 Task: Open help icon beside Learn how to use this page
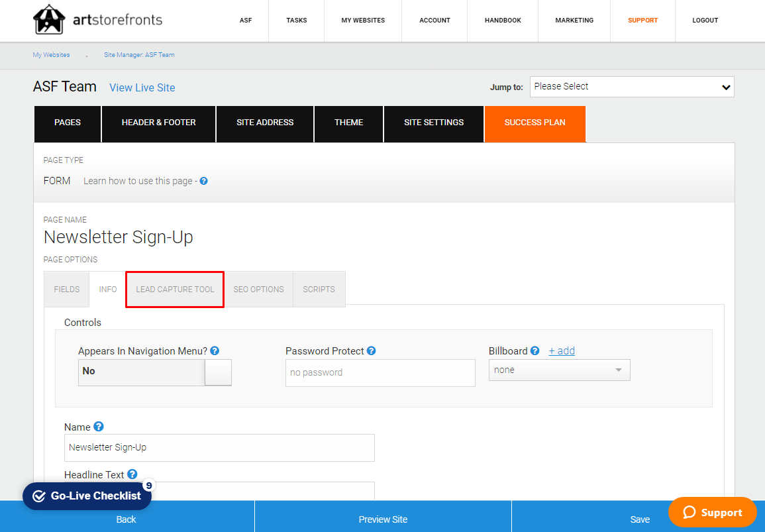pyautogui.click(x=204, y=181)
